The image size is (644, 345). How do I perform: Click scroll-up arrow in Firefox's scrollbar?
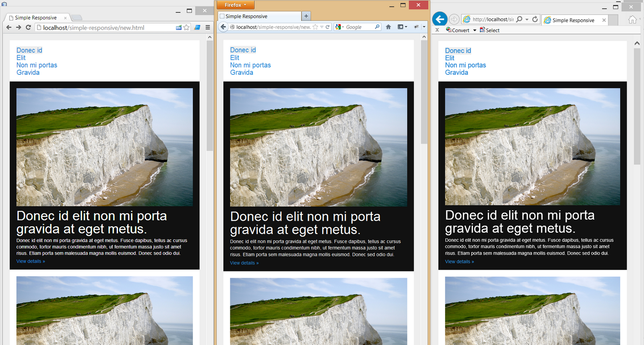point(424,37)
